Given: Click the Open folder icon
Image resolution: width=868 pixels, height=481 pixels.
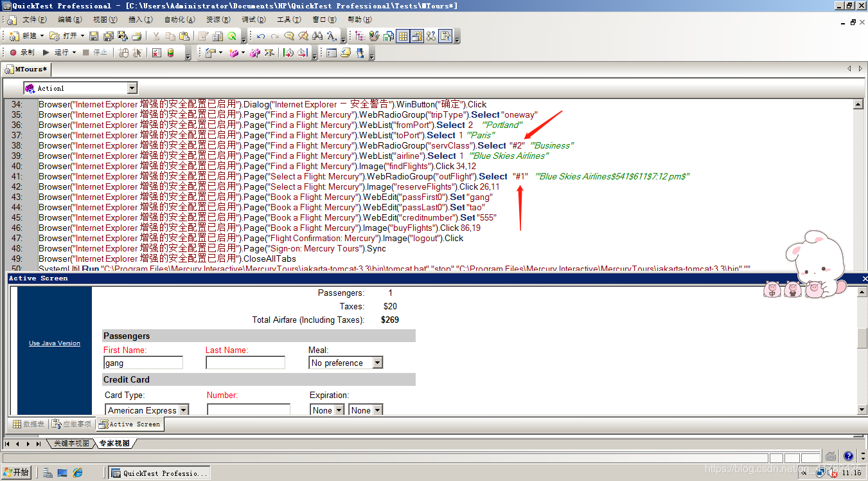Looking at the screenshot, I should [x=55, y=36].
